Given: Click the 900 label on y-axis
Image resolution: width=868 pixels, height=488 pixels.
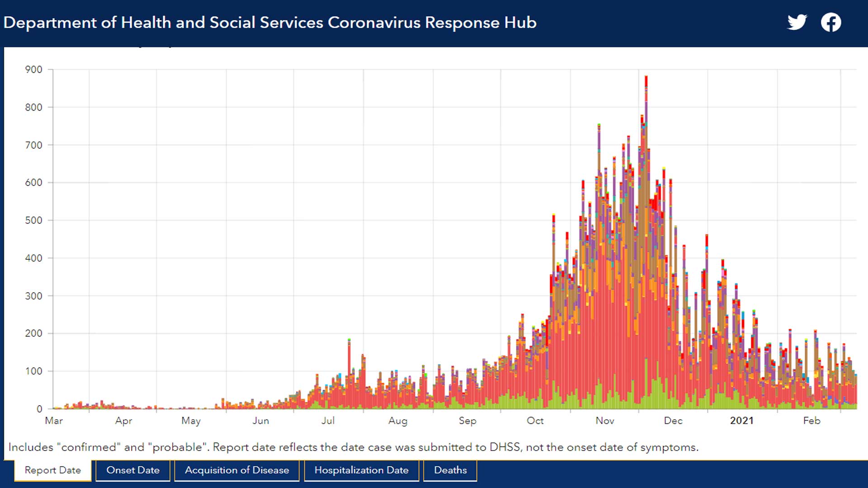Looking at the screenshot, I should click(x=34, y=70).
